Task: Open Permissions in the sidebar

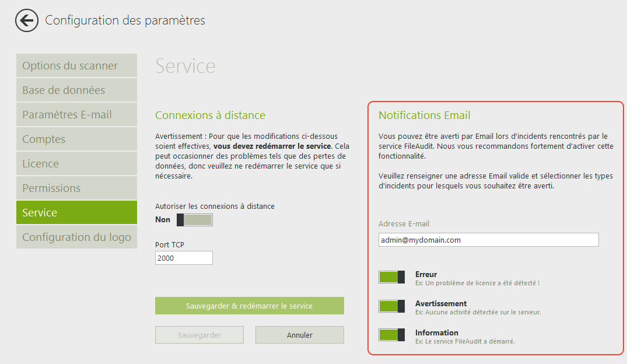Action: (76, 188)
